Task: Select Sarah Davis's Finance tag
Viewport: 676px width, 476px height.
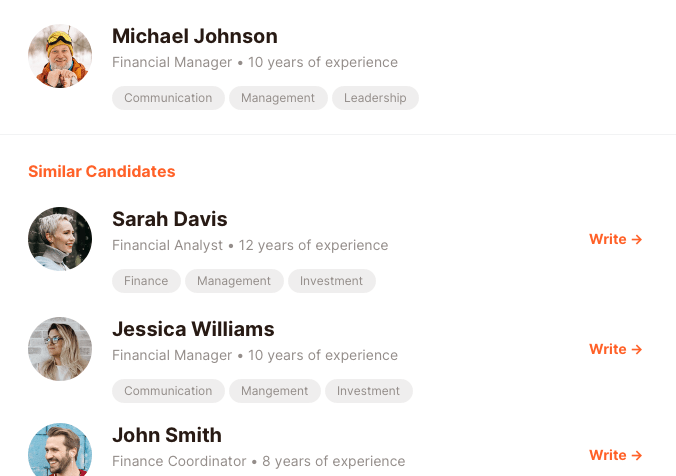Action: pos(146,281)
